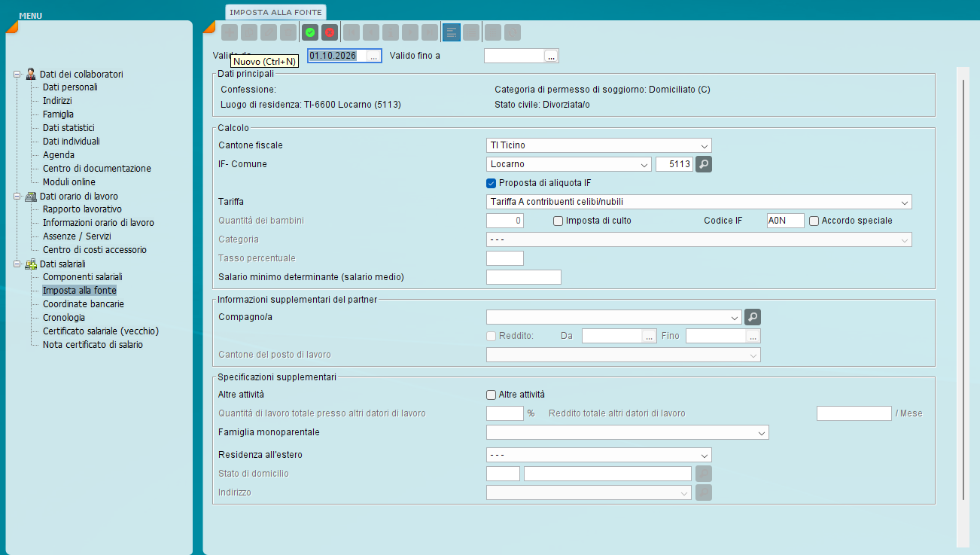Collapse the Dati salariali node

point(17,264)
